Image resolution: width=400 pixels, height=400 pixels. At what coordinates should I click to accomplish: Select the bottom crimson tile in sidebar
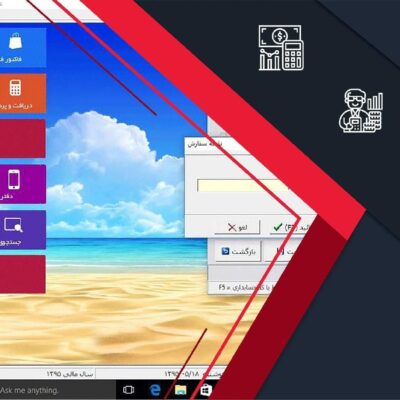point(23,274)
